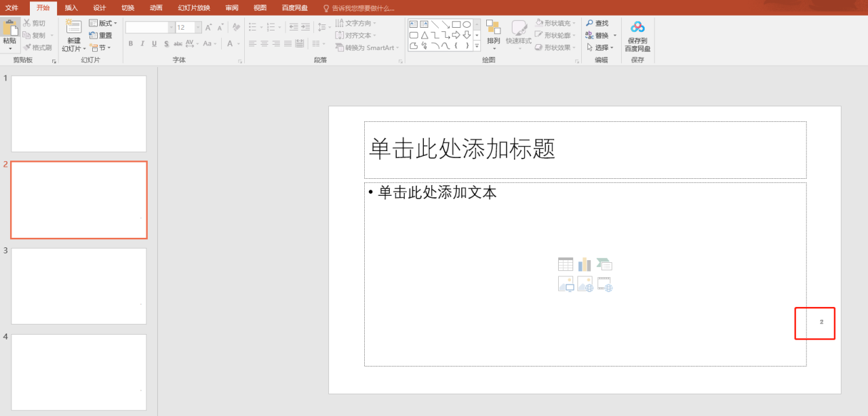Select slide 3 thumbnail in the panel
The width and height of the screenshot is (868, 416).
[x=78, y=285]
